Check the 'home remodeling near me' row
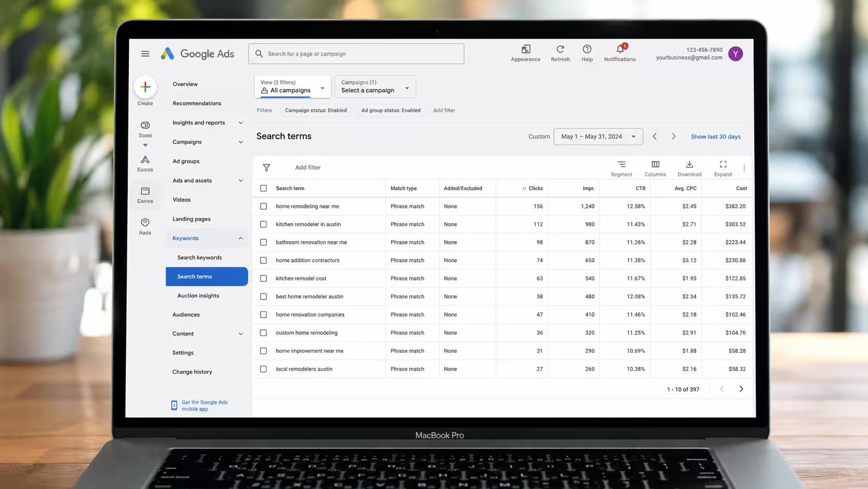The image size is (868, 489). (264, 206)
